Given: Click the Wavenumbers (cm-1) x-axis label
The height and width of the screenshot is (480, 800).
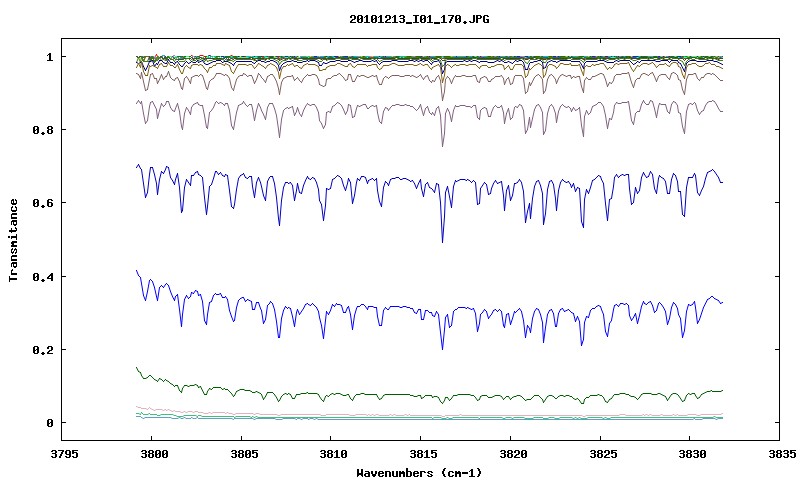Looking at the screenshot, I should 419,473.
